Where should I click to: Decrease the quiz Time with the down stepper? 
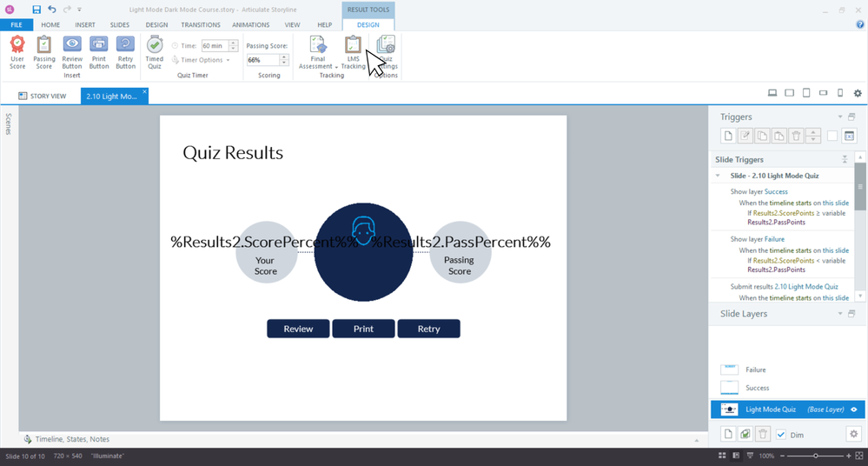tap(233, 49)
